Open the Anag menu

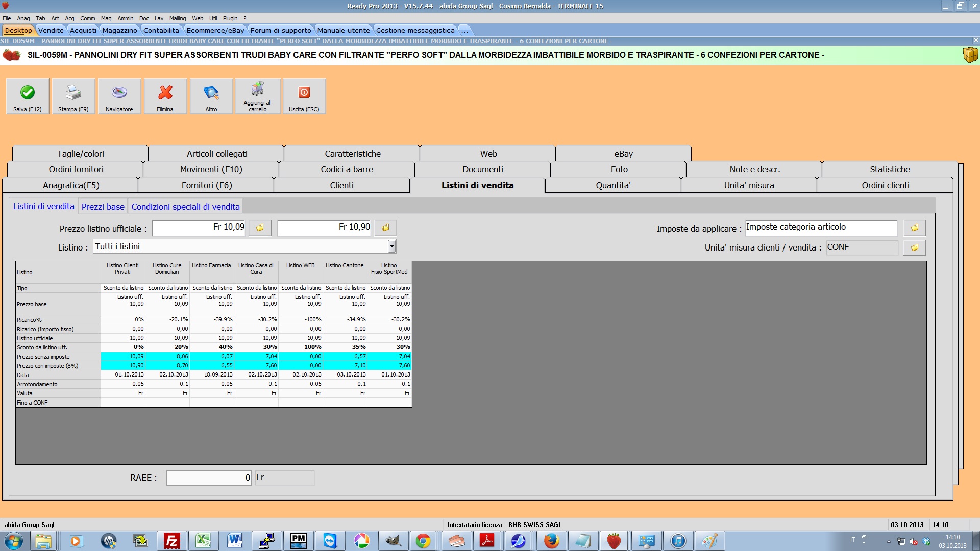(x=23, y=18)
